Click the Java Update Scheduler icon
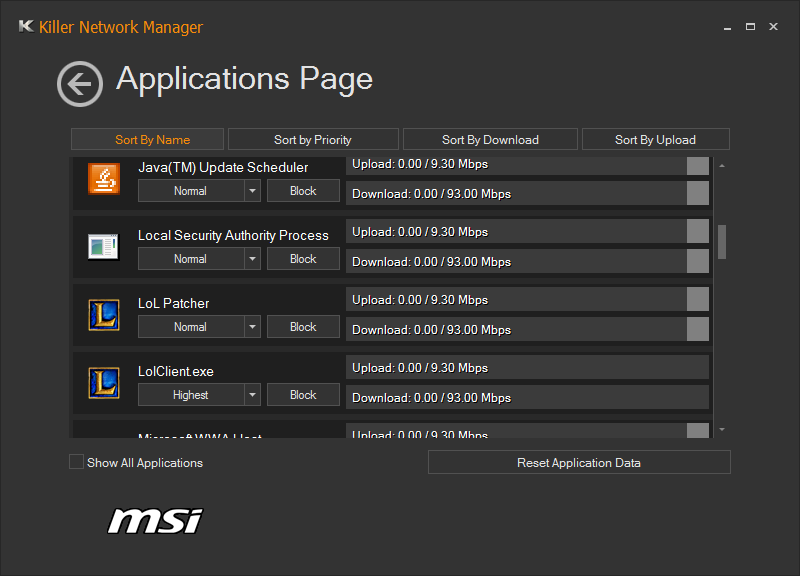Image resolution: width=800 pixels, height=576 pixels. tap(104, 179)
